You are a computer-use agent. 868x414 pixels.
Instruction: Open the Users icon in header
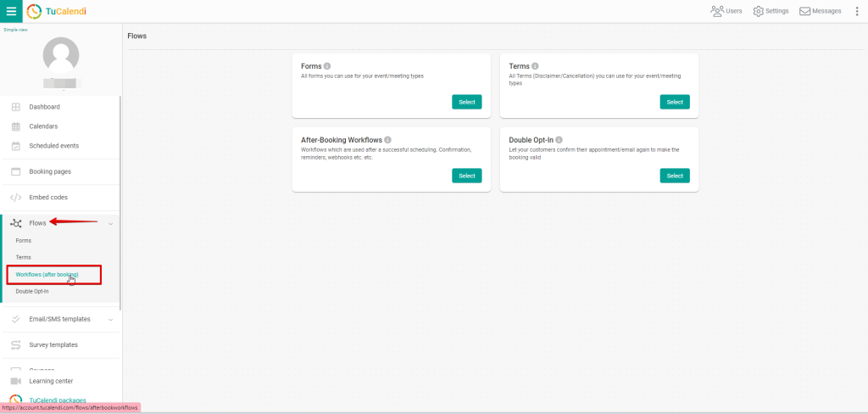click(x=717, y=11)
